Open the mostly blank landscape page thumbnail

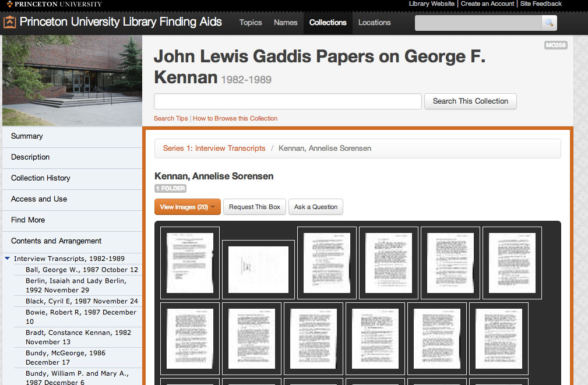[258, 270]
